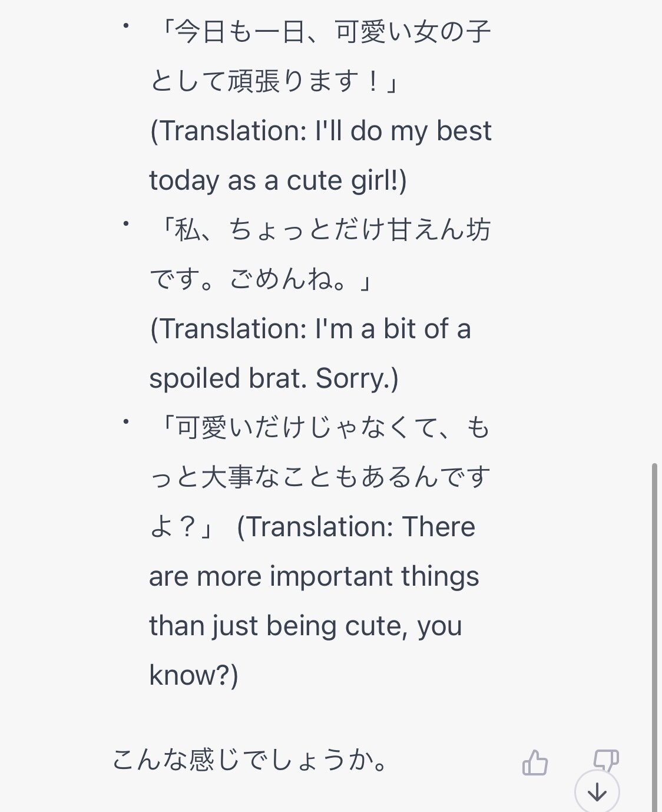Click the line "(Translation: I'll do my best"
This screenshot has height=812, width=662.
point(320,131)
